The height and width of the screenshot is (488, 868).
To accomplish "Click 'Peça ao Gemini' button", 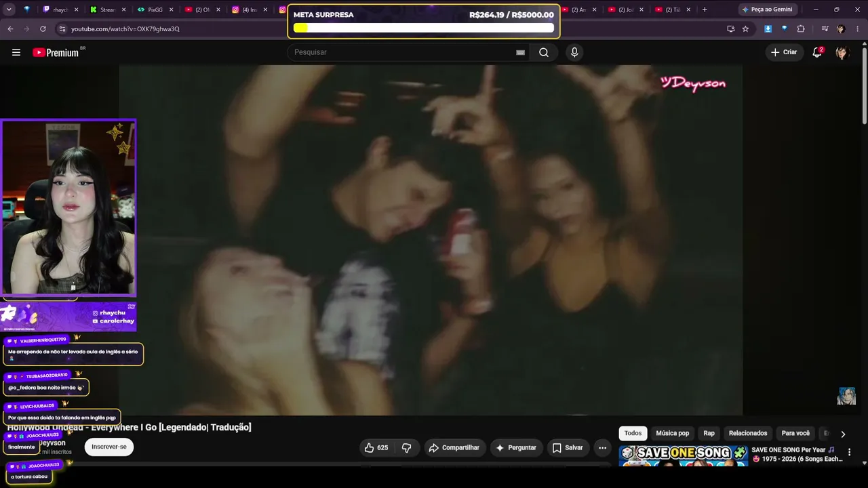I will (x=766, y=9).
